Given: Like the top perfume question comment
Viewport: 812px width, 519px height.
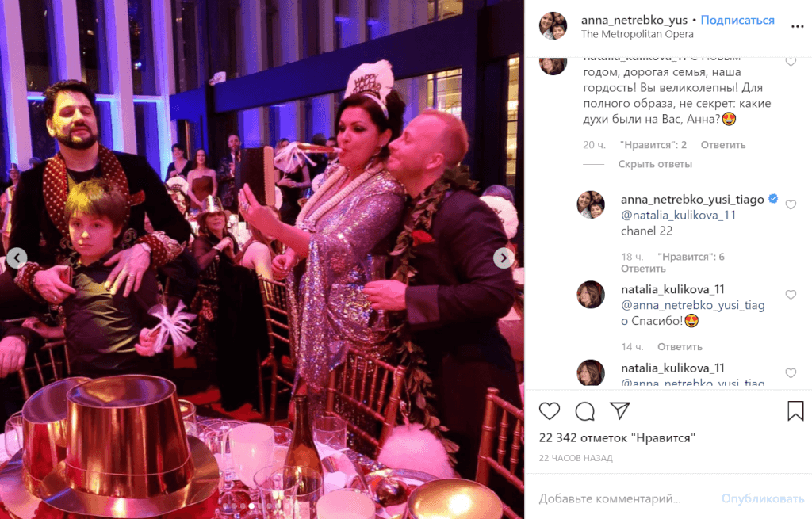Looking at the screenshot, I should click(x=791, y=62).
